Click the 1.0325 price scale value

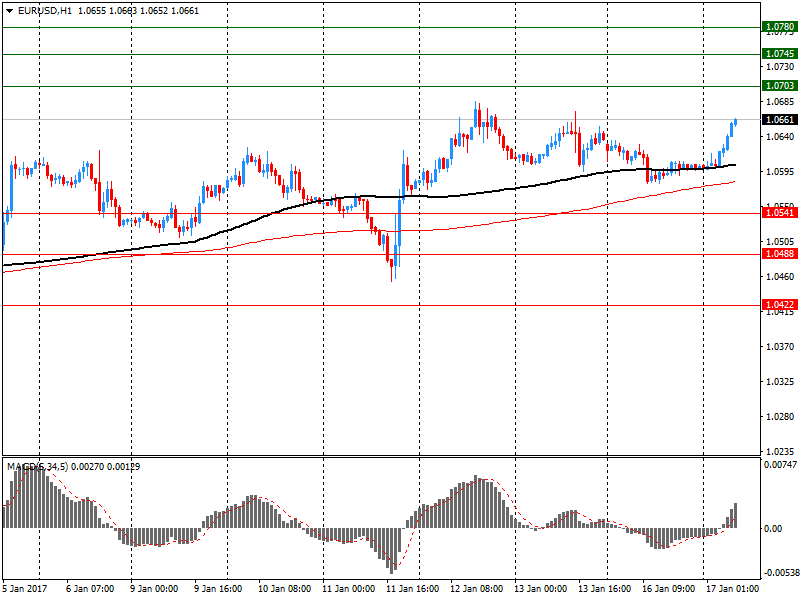coord(780,382)
